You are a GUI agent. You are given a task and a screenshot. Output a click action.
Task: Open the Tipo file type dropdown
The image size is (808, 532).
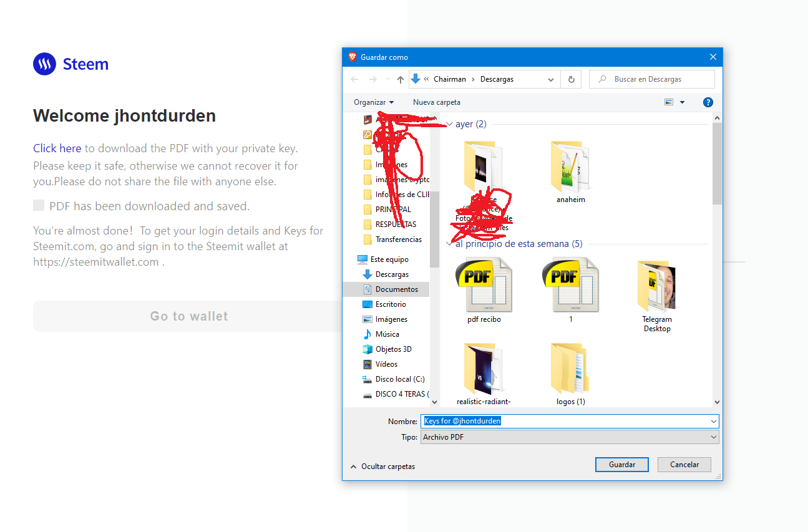click(x=570, y=437)
